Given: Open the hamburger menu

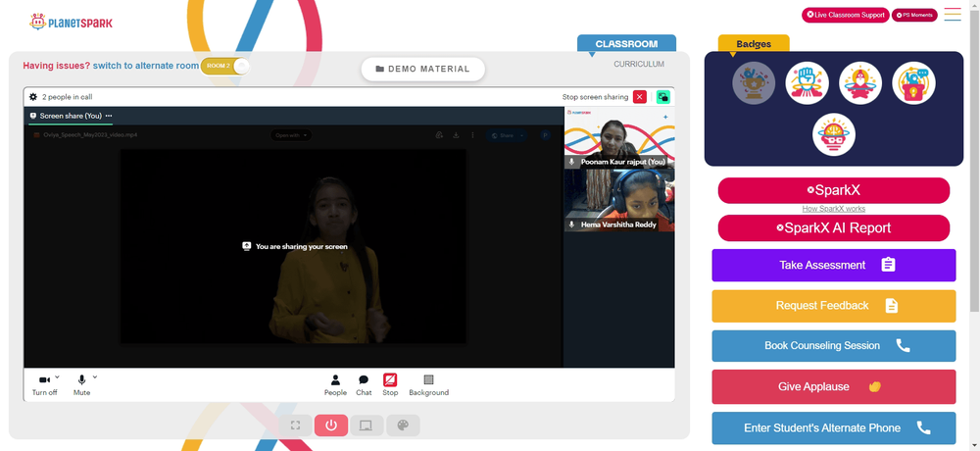Looking at the screenshot, I should point(953,15).
